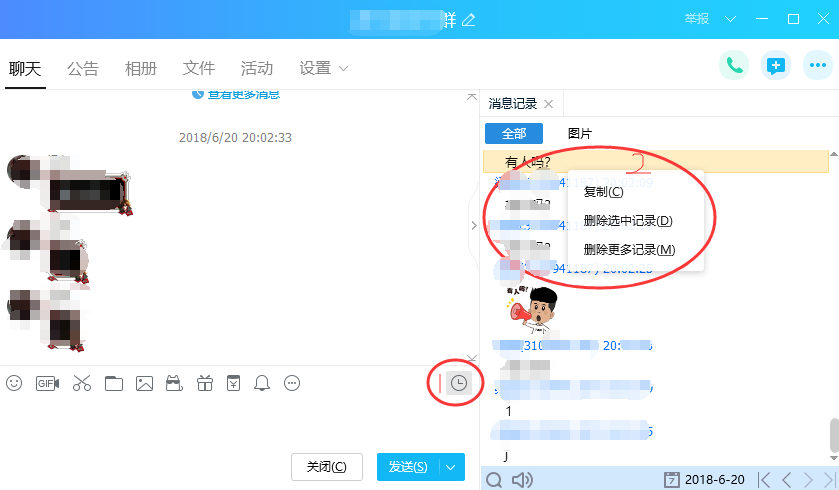Click chat area bottom down-arrow
This screenshot has height=490, width=839.
coord(471,358)
